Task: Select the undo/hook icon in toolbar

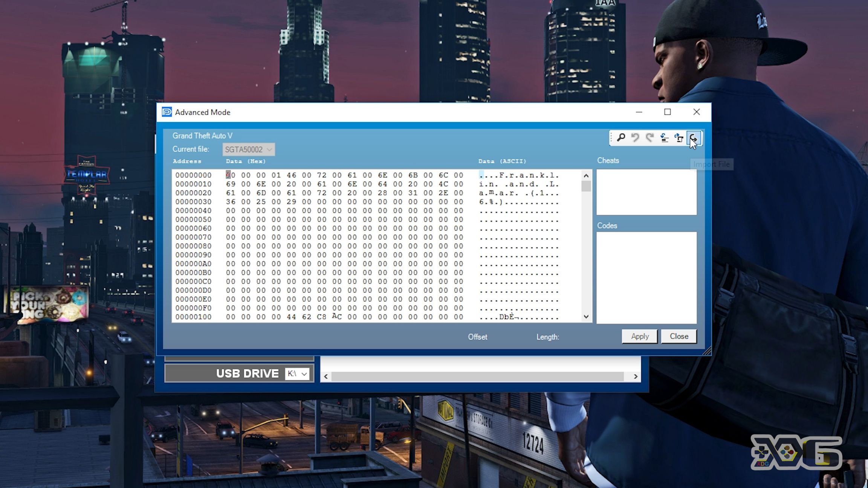Action: 635,138
